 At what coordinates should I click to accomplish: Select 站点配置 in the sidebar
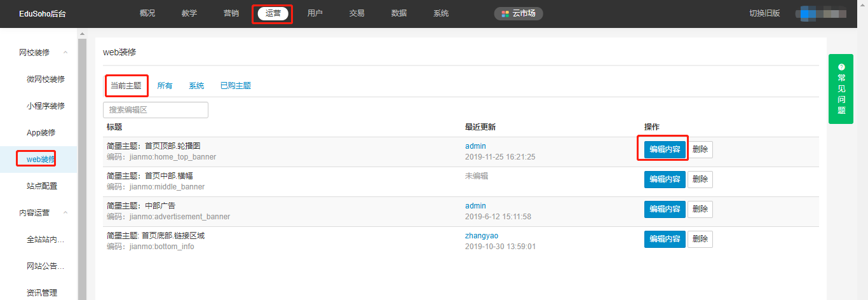tap(42, 186)
